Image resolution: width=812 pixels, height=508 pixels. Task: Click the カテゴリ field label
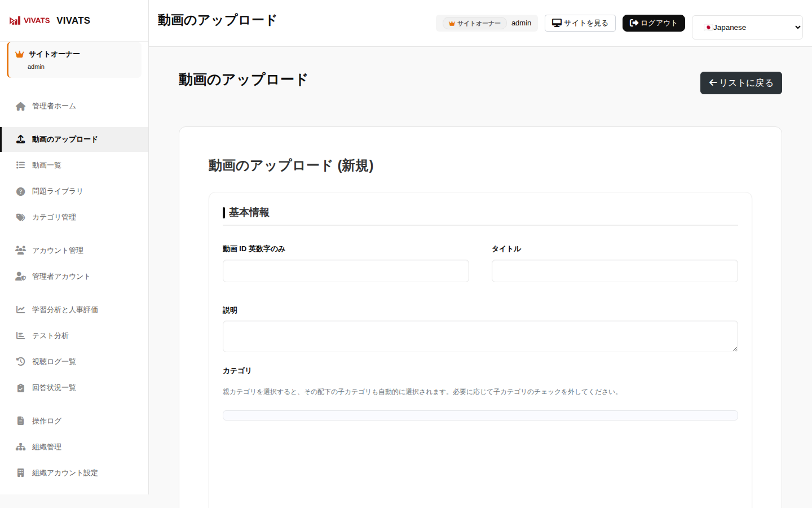pyautogui.click(x=237, y=371)
